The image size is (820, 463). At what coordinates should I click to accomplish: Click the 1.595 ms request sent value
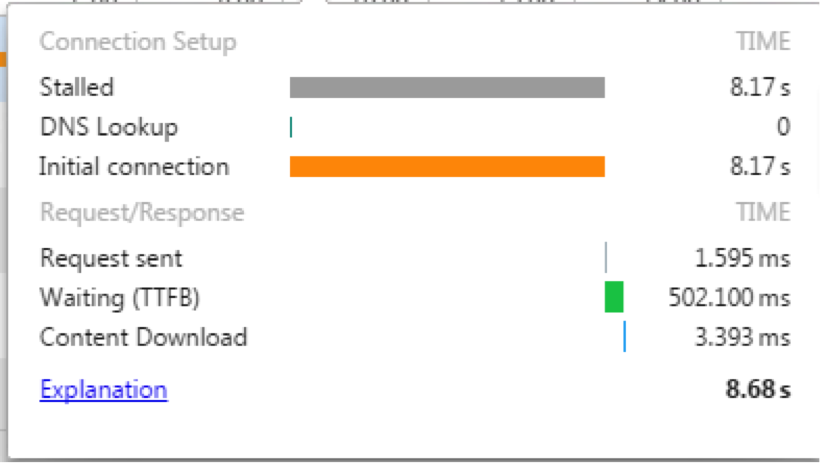point(743,258)
